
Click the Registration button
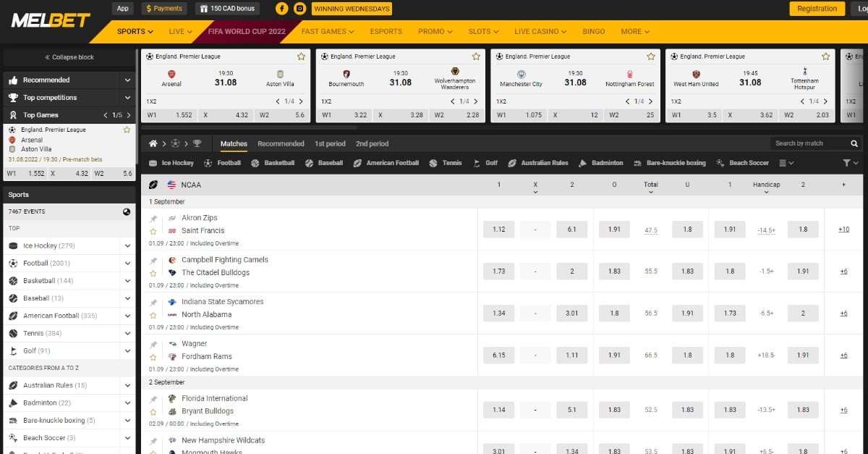point(817,9)
